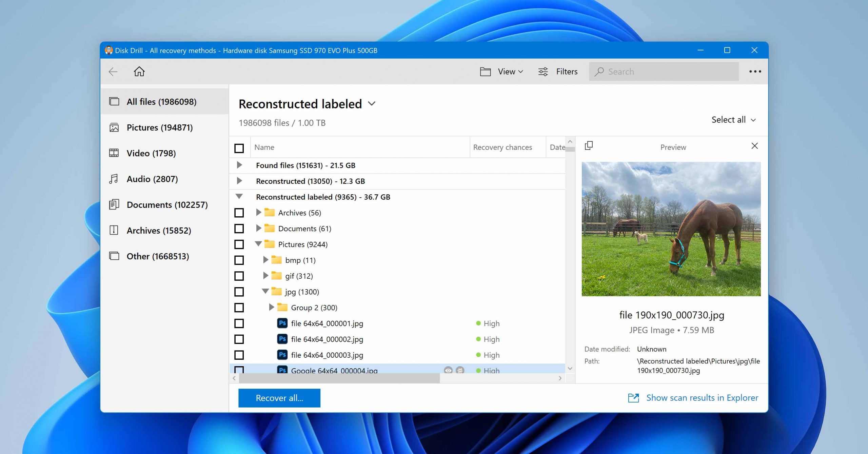Click Photoshop icon of file 64x64_000002.jpg
This screenshot has width=868, height=454.
tap(282, 339)
